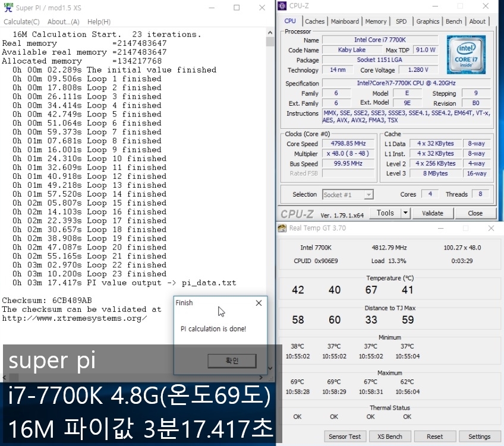The image size is (504, 446).
Task: Click Super PI vertical scrollbar down arrow
Action: point(270,368)
